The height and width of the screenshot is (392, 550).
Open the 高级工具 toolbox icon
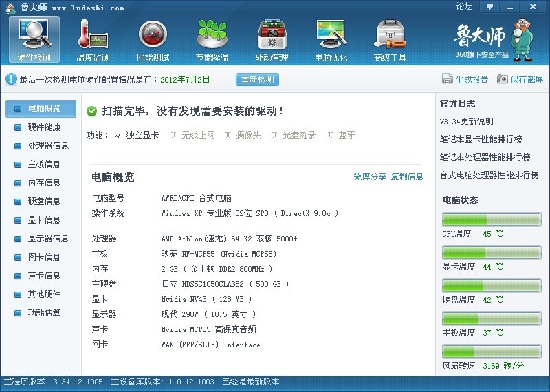[390, 34]
